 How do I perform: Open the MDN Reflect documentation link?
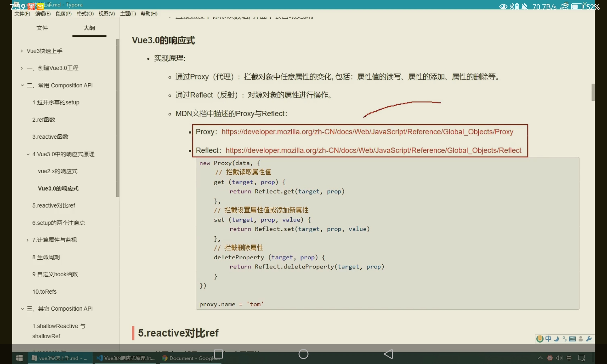click(373, 150)
